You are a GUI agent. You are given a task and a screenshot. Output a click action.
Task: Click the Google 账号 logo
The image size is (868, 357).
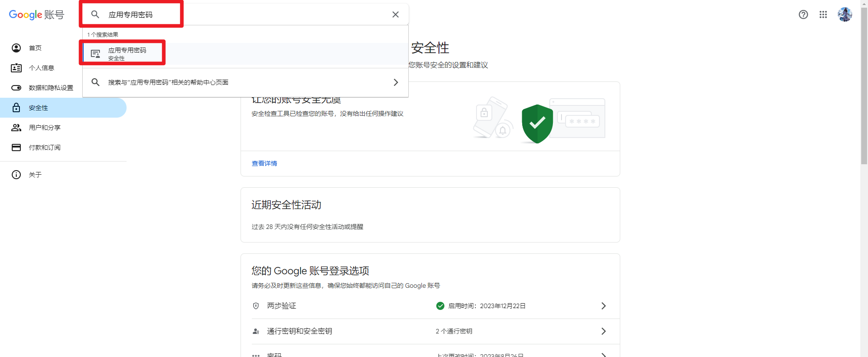tap(37, 14)
